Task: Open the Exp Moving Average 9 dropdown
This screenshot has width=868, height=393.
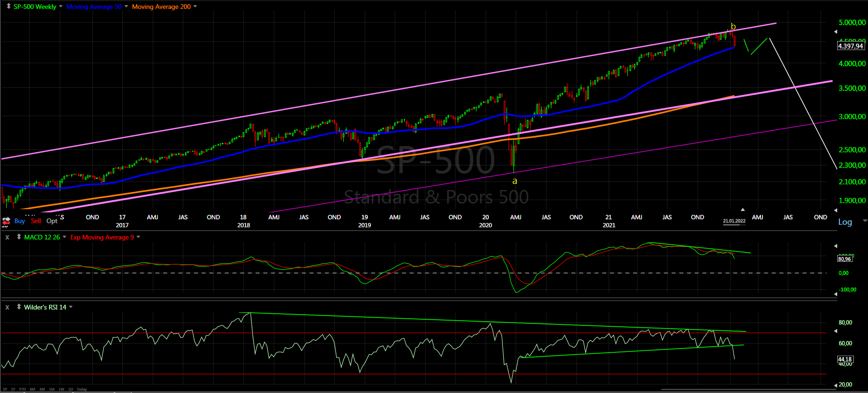Action: 138,237
